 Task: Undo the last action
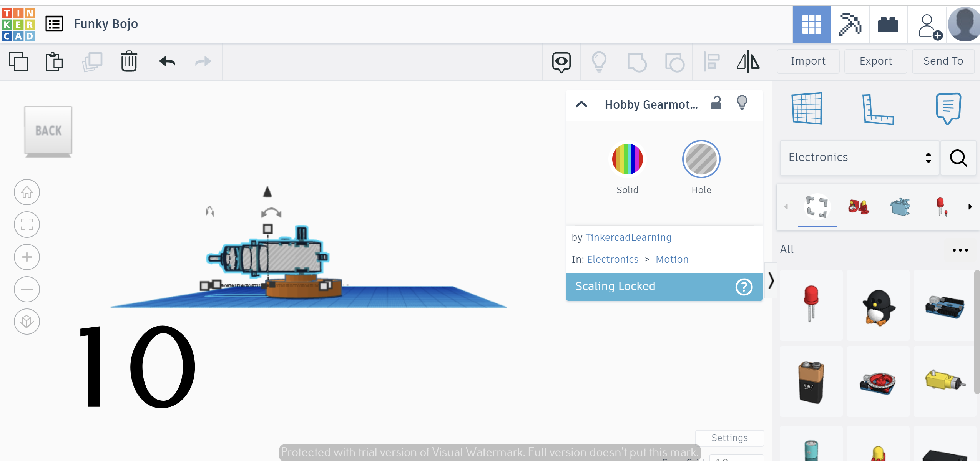coord(167,61)
